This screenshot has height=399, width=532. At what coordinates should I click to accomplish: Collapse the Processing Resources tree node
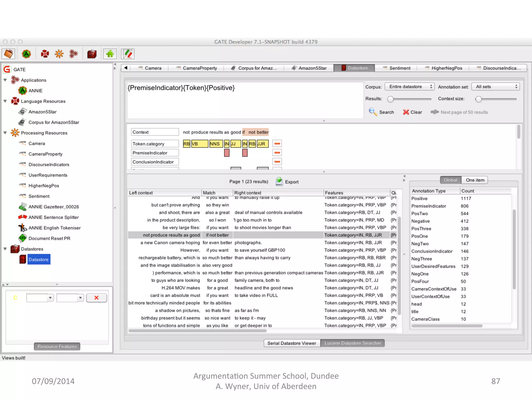click(5, 133)
